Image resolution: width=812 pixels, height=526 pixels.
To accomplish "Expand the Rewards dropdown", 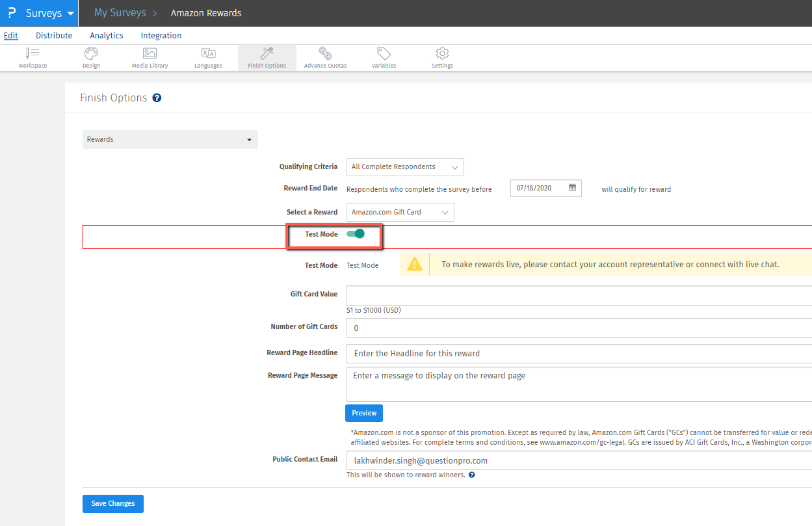I will [x=170, y=139].
